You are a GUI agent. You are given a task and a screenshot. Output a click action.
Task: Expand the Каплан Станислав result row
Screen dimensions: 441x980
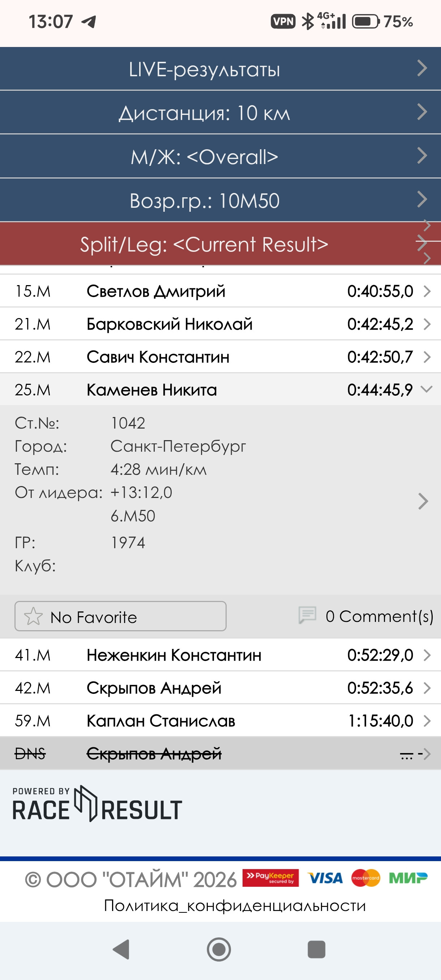[x=220, y=721]
